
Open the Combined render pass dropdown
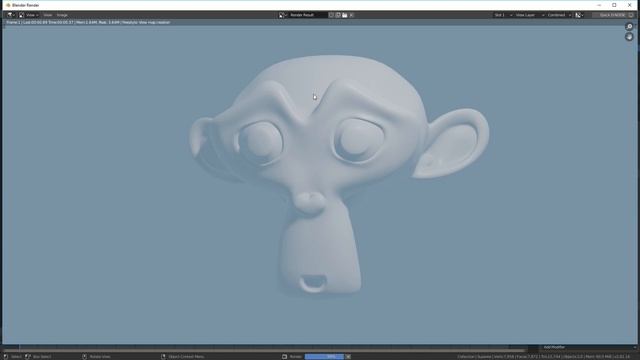click(x=559, y=15)
